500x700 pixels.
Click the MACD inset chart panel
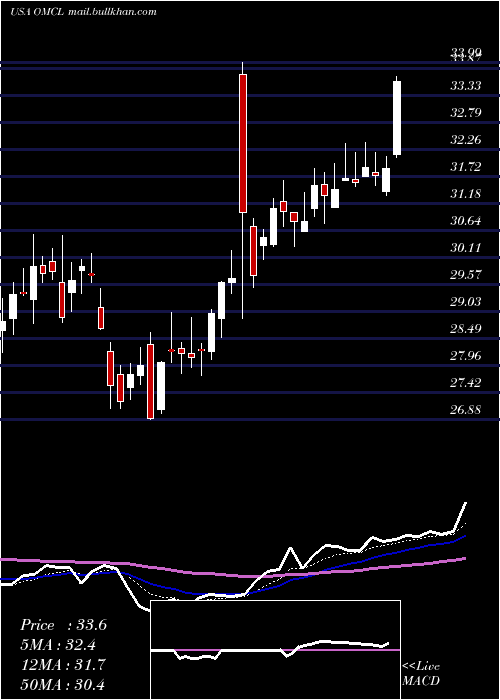275,650
